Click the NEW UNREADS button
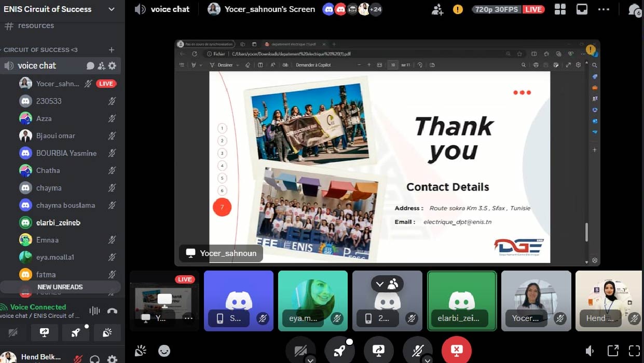This screenshot has height=363, width=644. pos(60,287)
